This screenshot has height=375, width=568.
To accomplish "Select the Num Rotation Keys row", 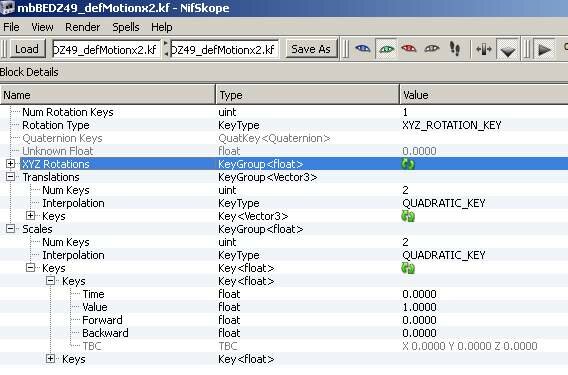I will pos(284,112).
